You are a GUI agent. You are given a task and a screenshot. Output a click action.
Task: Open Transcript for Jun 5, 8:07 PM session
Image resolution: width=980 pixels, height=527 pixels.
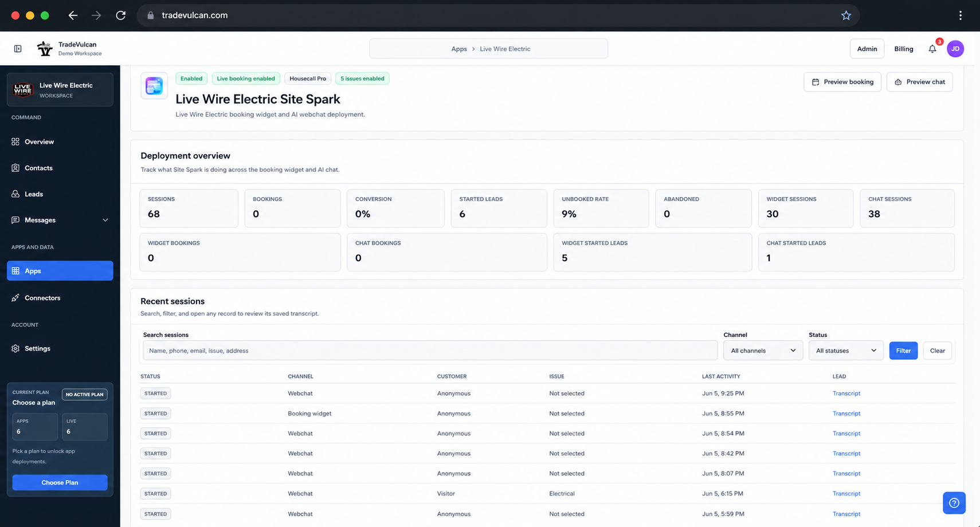tap(846, 474)
